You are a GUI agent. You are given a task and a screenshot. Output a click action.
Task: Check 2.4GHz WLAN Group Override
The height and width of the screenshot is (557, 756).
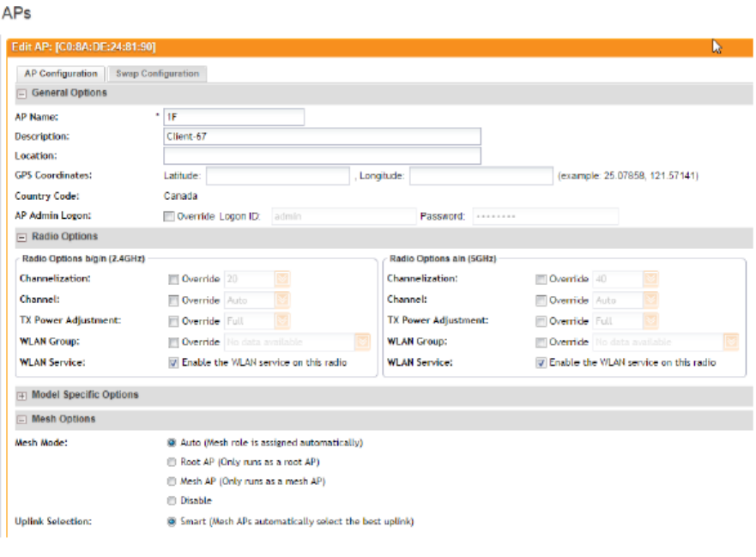click(x=173, y=342)
